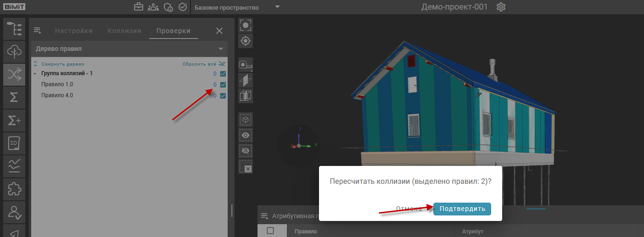Activate the tape measure tool

[x=246, y=65]
